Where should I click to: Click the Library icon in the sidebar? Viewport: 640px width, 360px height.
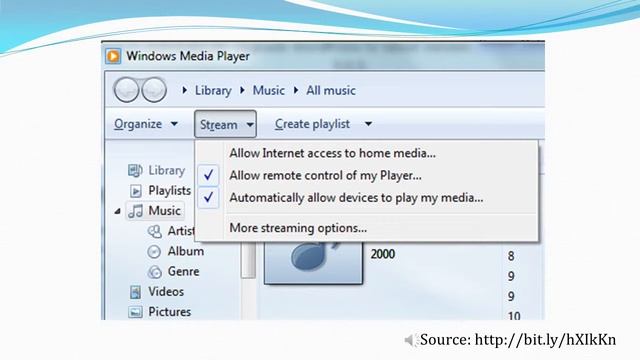click(x=135, y=170)
